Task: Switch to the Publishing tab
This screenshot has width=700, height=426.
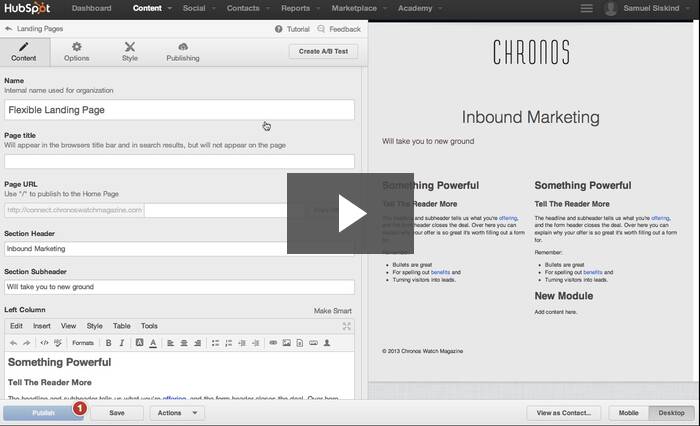Action: coord(183,52)
